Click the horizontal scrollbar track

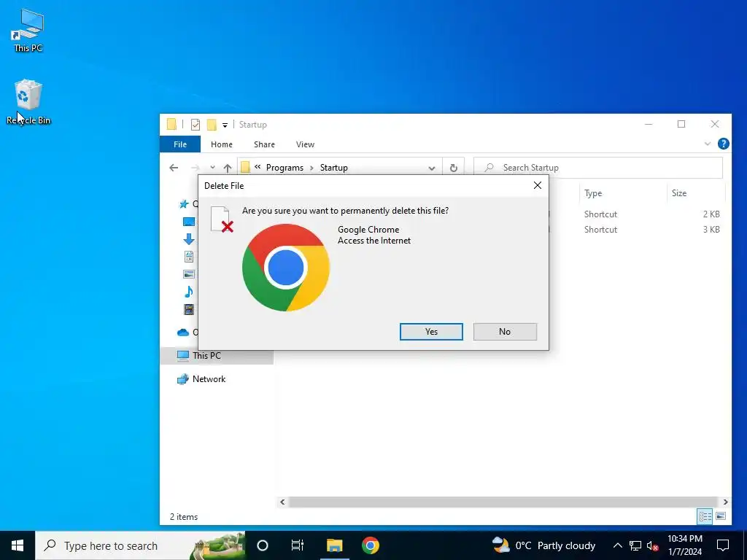(503, 502)
